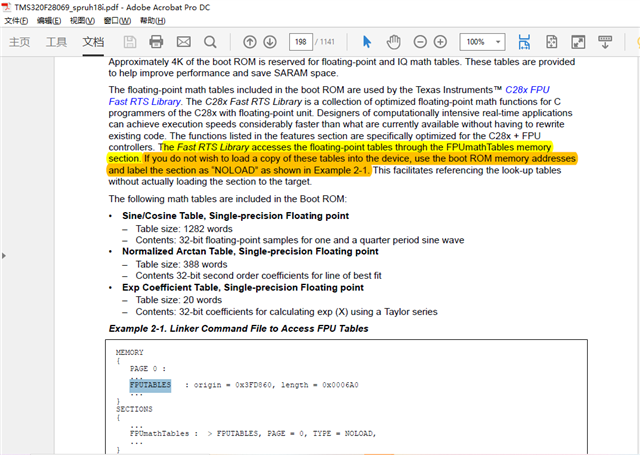640x455 pixels.
Task: Zoom out with minus icon
Action: 420,42
